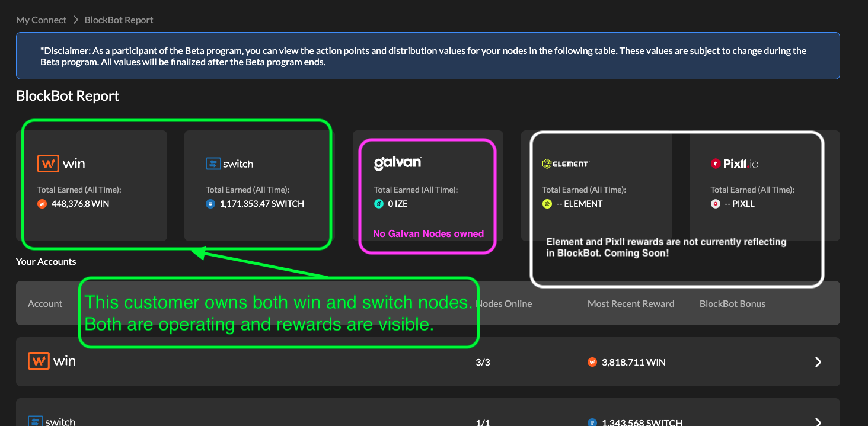
Task: Click the teal IZE coin icon
Action: point(379,204)
